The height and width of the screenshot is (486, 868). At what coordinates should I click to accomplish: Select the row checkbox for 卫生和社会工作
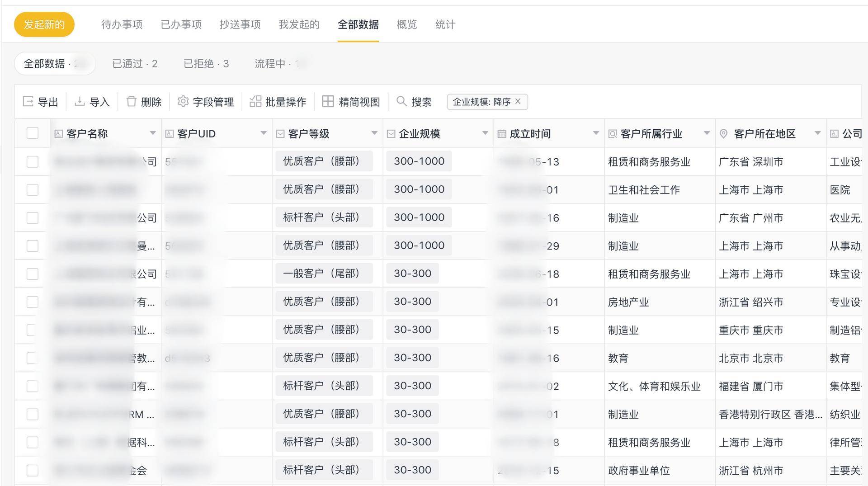pos(33,190)
